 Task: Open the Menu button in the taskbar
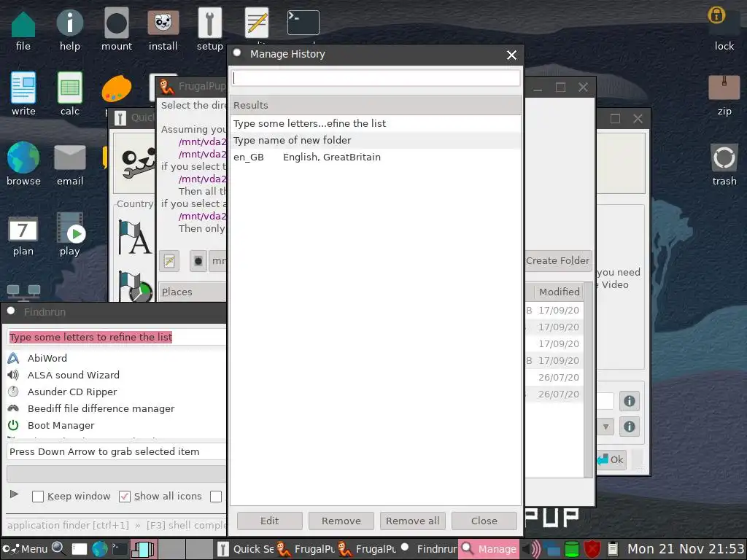point(24,549)
